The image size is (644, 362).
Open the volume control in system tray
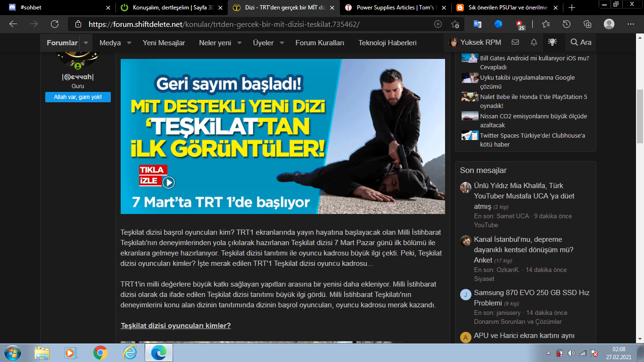pyautogui.click(x=571, y=353)
